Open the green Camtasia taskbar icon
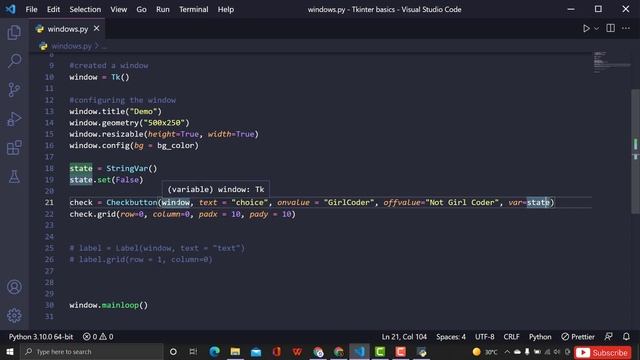This screenshot has width=640, height=360. coord(380,351)
